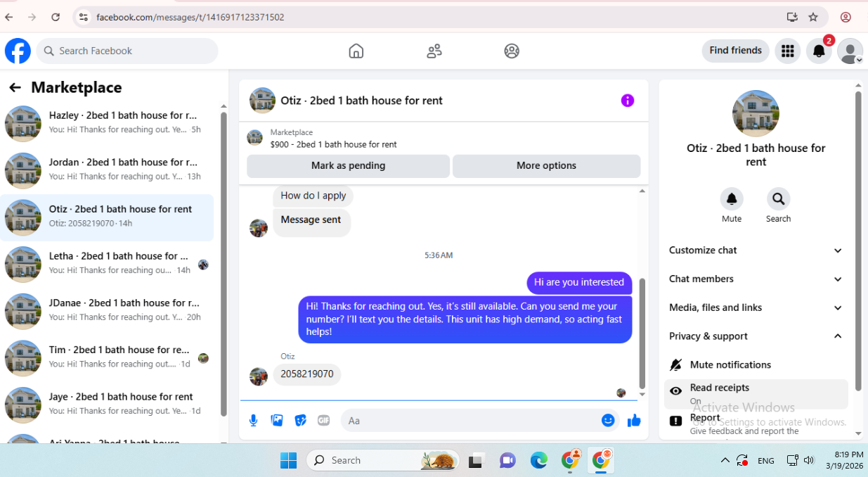Open the account profile avatar menu
Viewport: 868px width, 477px height.
(850, 51)
